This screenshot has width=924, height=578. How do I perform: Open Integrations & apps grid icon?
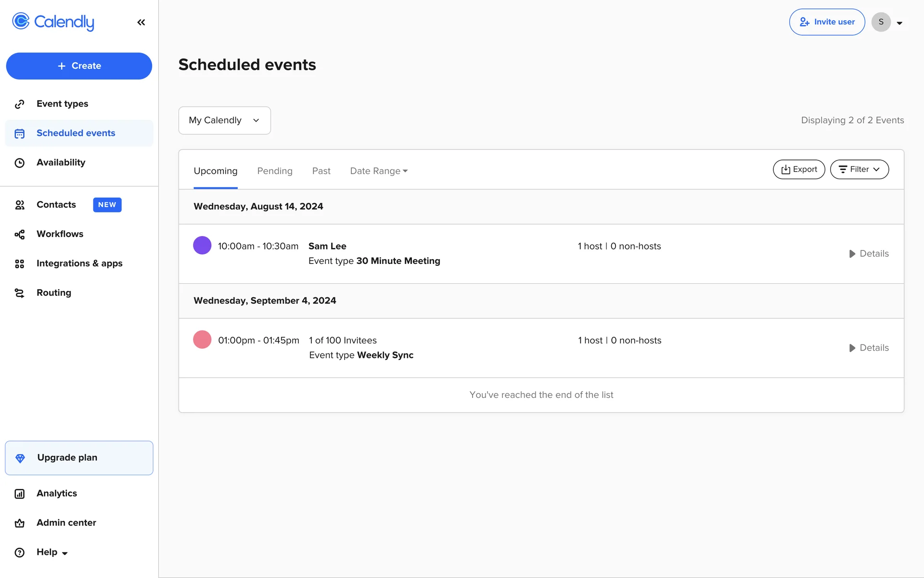pos(20,264)
